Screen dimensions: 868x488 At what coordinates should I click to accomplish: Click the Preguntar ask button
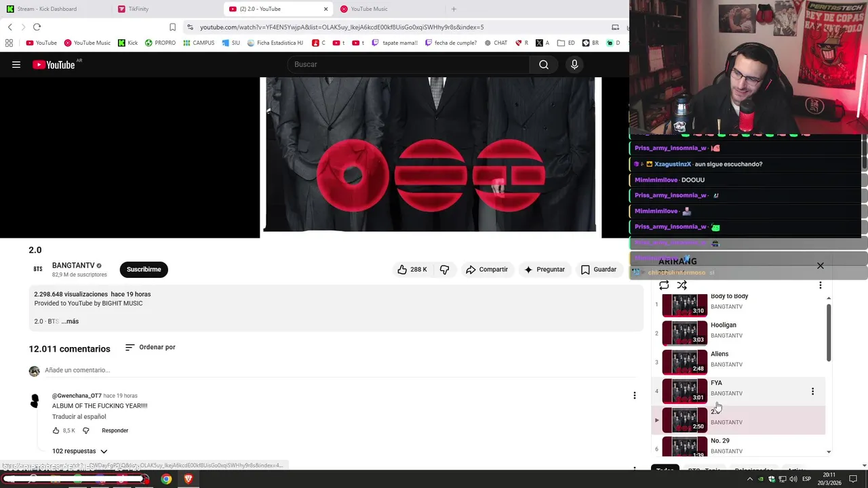pos(545,269)
